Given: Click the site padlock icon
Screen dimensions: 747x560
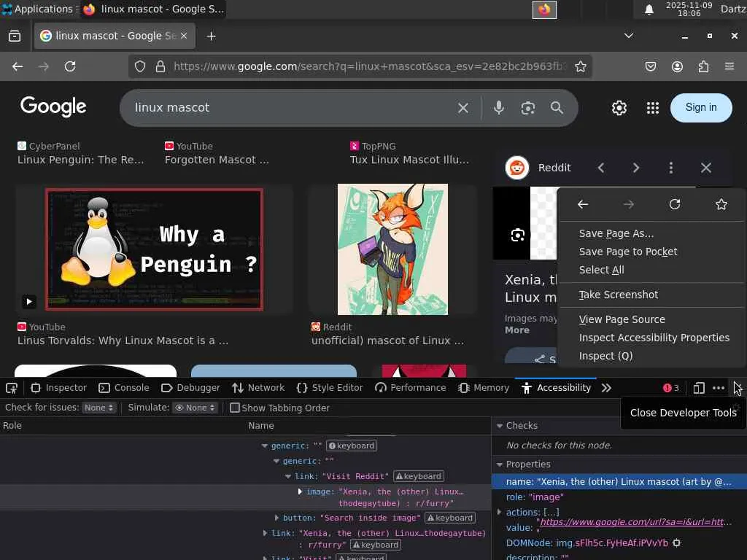Looking at the screenshot, I should coord(160,66).
